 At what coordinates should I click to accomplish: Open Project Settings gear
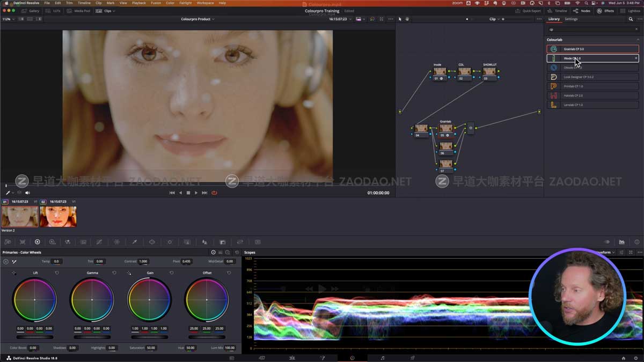pyautogui.click(x=636, y=358)
